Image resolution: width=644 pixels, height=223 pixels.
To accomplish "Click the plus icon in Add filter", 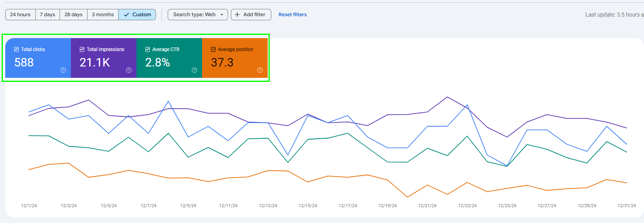I will (x=237, y=15).
